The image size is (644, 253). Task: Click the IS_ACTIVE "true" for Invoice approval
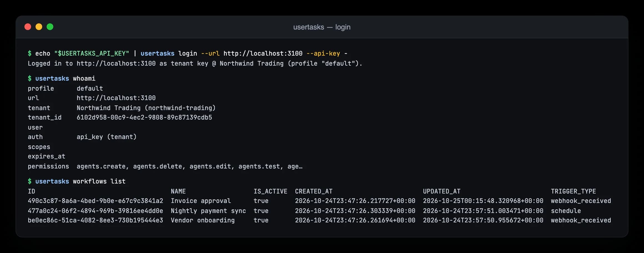coord(261,201)
